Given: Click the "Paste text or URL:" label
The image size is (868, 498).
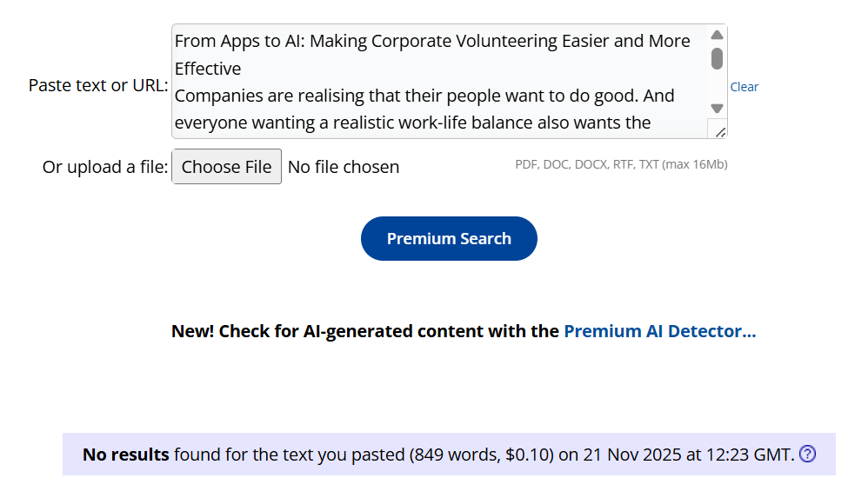Looking at the screenshot, I should click(98, 85).
